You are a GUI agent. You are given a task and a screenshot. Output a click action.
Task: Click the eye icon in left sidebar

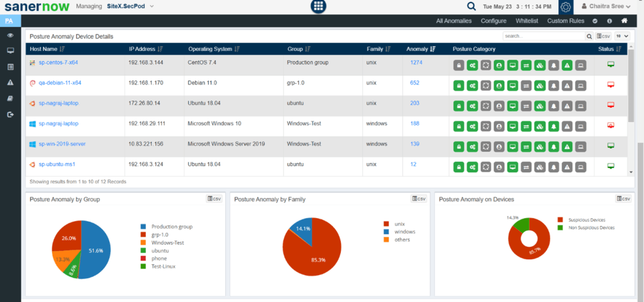(x=10, y=35)
